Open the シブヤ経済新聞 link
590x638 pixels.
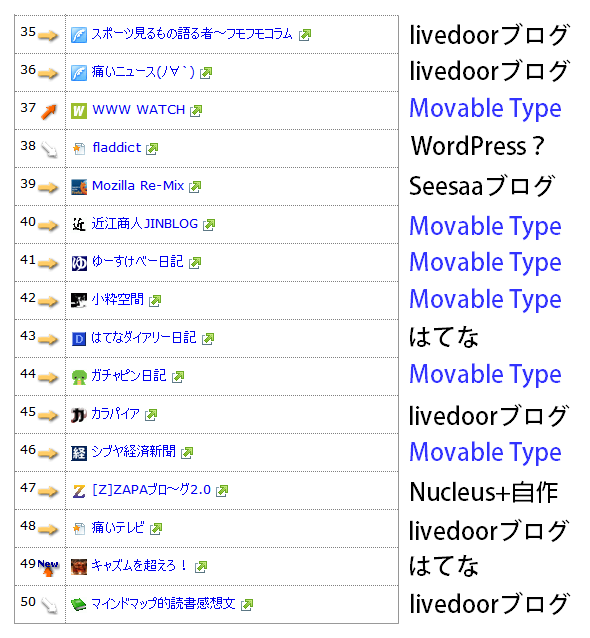(133, 452)
